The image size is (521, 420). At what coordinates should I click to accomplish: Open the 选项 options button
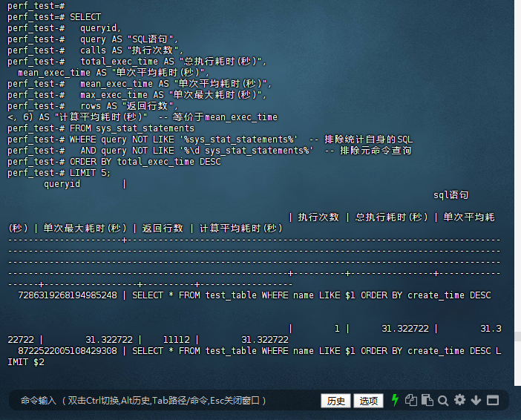[x=369, y=401]
